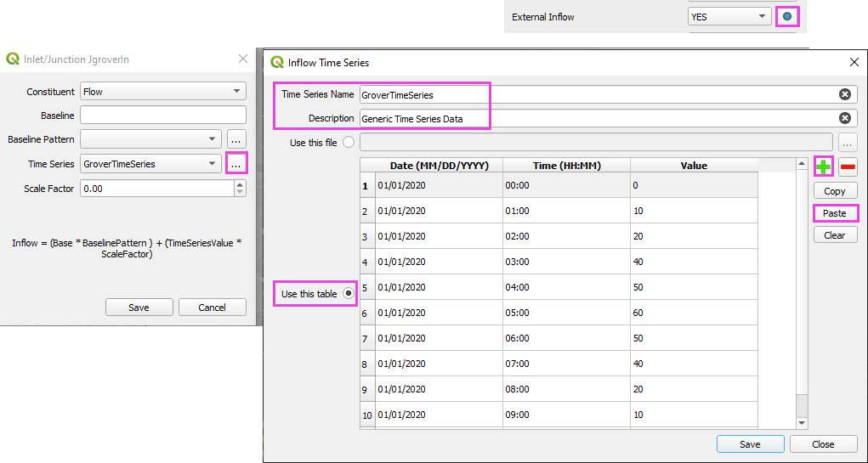This screenshot has width=868, height=463.
Task: Click Cancel in Inlet/Junction dialog
Action: tap(213, 308)
